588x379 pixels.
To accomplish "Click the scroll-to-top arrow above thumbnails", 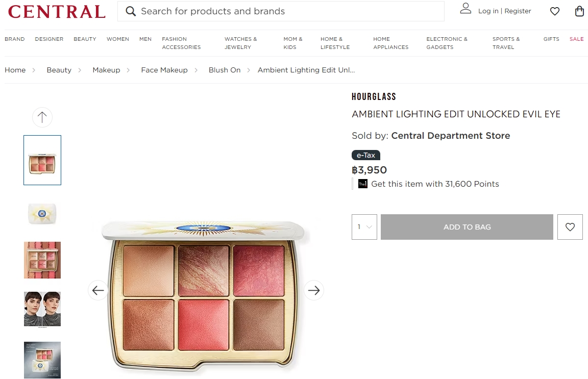I will tap(42, 117).
